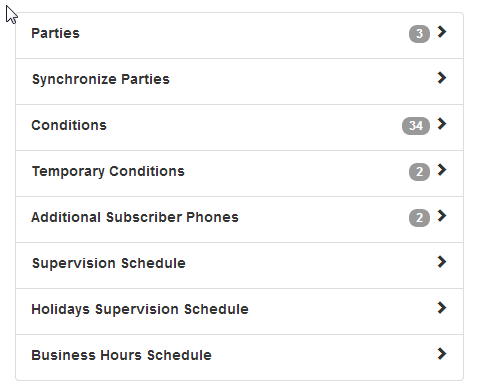Screen dimensions: 484x389
Task: Click the chevron next to Additional Subscriber Phones
Action: pos(442,216)
